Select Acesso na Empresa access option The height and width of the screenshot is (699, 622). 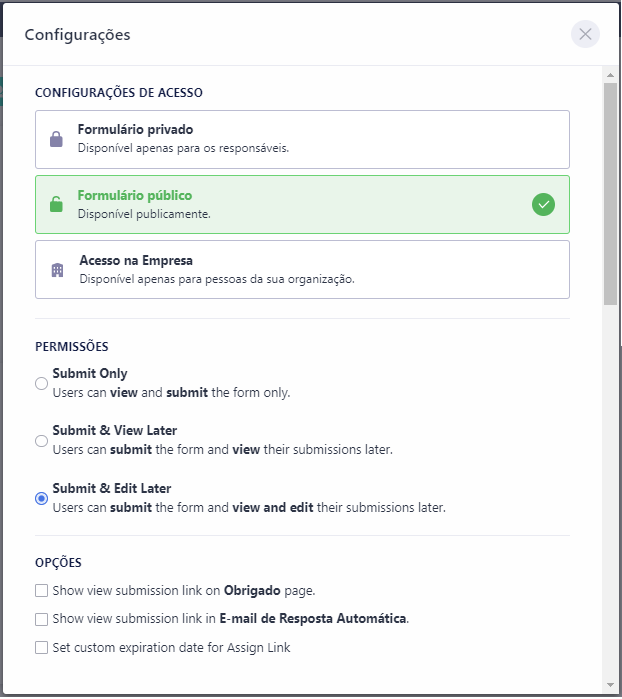pyautogui.click(x=302, y=269)
